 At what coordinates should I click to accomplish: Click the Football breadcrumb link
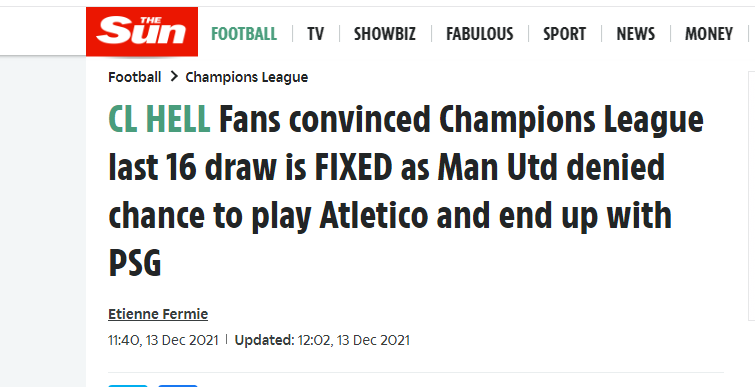(135, 77)
